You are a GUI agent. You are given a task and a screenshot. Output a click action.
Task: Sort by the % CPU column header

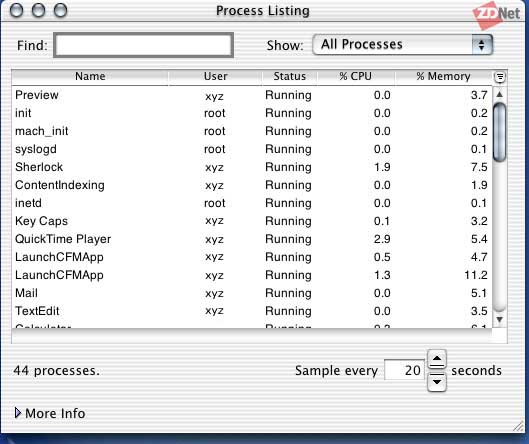click(356, 77)
